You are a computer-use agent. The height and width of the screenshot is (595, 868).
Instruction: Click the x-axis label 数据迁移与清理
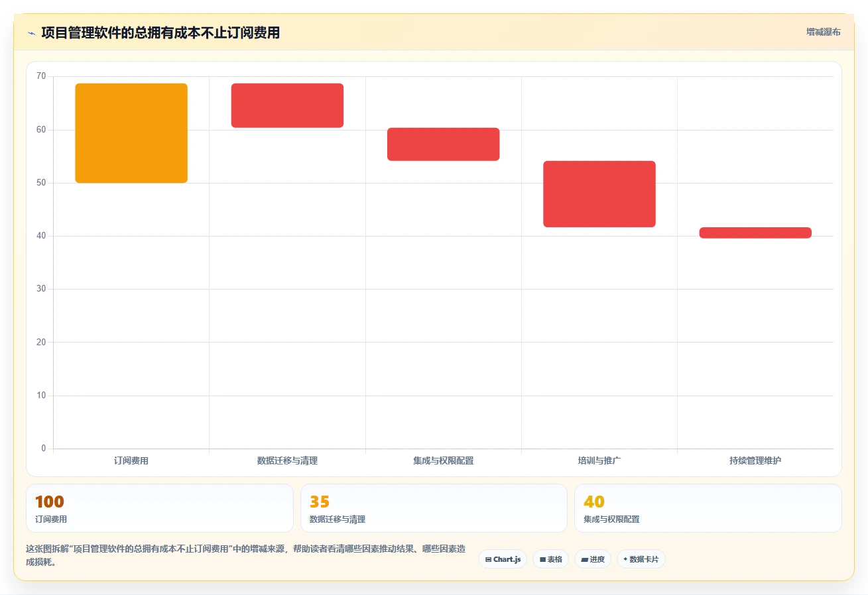[287, 460]
